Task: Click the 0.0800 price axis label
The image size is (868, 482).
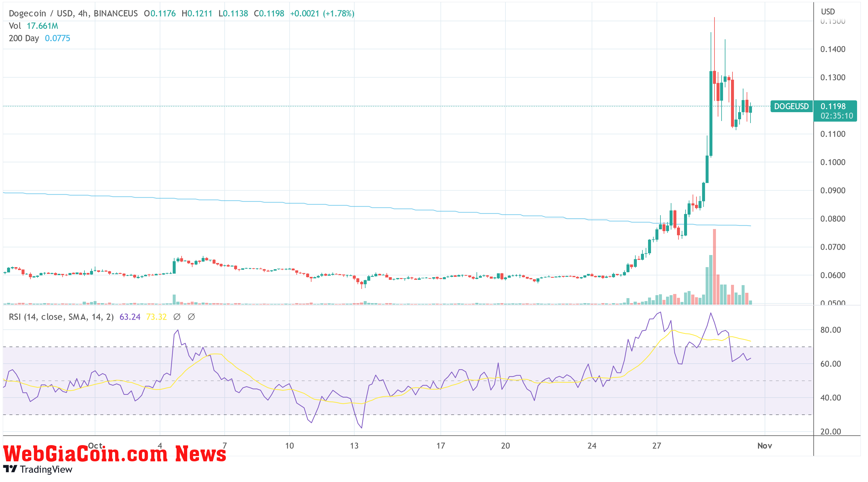Action: [x=833, y=219]
